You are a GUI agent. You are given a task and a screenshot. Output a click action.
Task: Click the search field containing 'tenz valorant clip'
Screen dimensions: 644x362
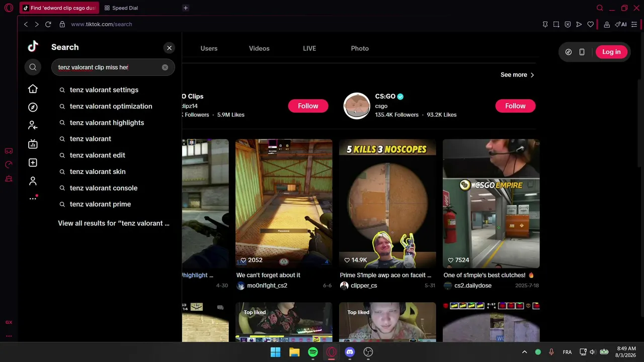113,67
